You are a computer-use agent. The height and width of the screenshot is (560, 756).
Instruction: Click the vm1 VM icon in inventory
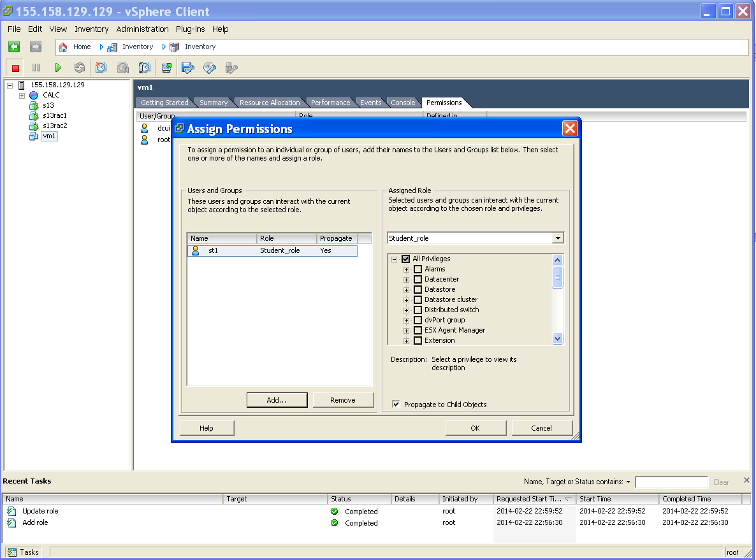tap(33, 136)
